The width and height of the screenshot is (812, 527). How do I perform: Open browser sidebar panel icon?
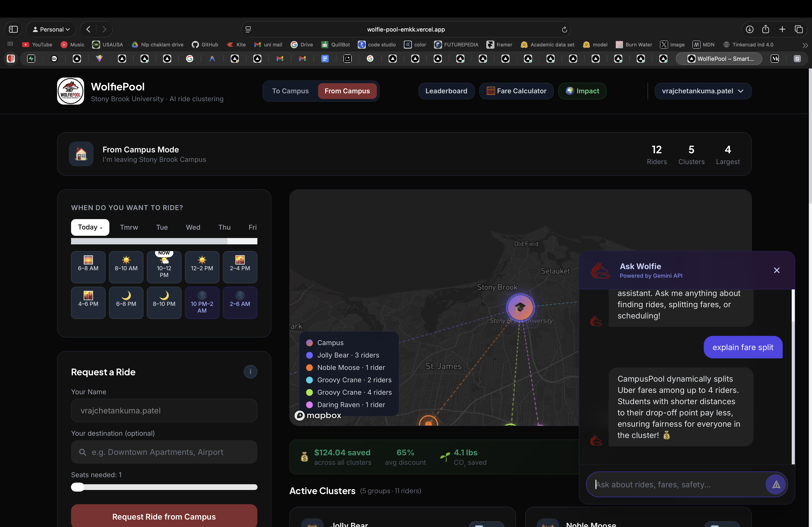click(x=13, y=29)
